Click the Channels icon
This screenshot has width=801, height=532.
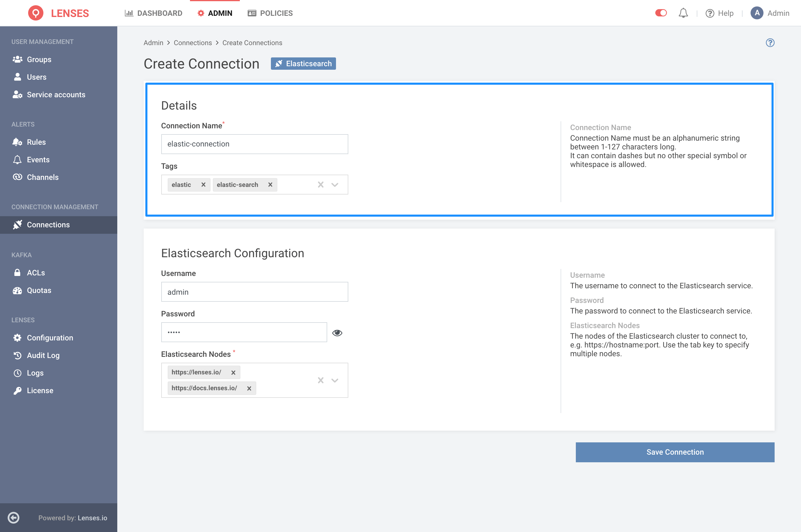[17, 177]
